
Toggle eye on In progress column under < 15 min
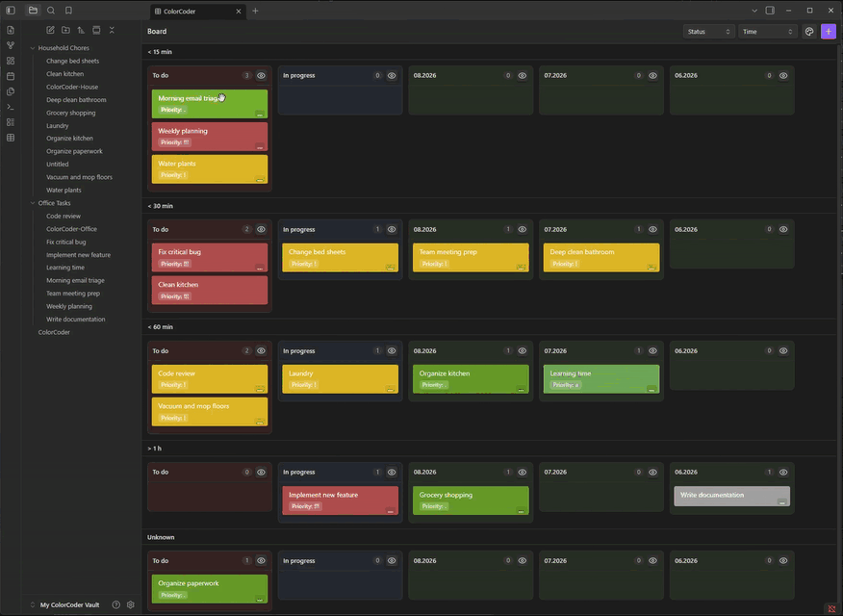click(392, 76)
